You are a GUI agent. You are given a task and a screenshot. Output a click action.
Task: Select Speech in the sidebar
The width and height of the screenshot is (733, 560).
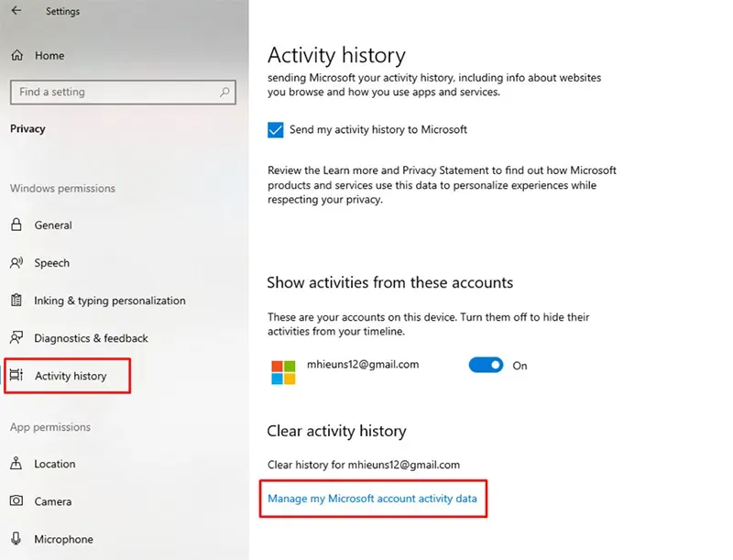(x=51, y=263)
